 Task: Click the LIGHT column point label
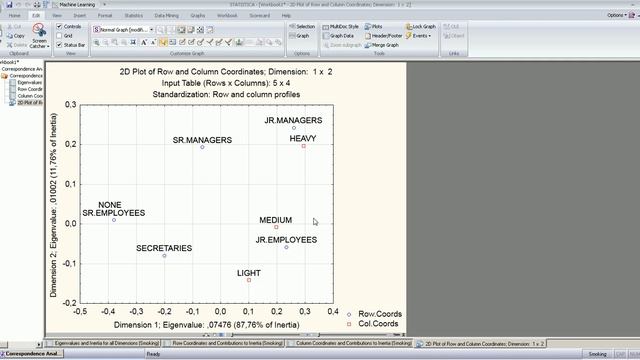(x=249, y=273)
